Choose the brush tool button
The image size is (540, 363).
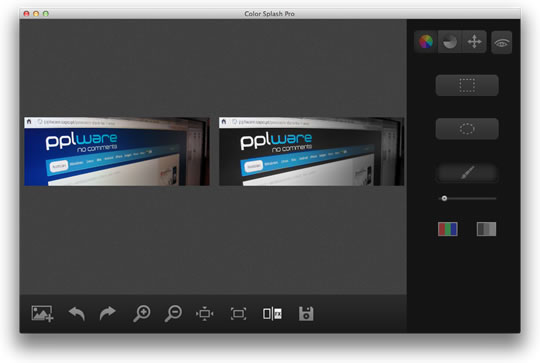tap(467, 172)
